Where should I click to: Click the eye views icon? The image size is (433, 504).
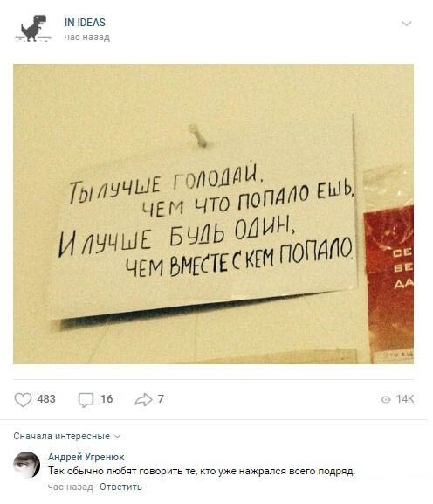click(386, 399)
